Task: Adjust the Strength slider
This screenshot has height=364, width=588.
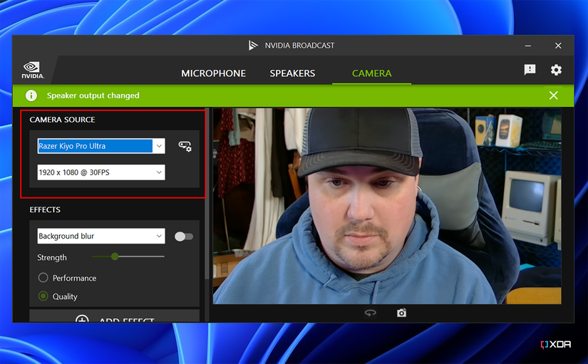Action: click(128, 256)
